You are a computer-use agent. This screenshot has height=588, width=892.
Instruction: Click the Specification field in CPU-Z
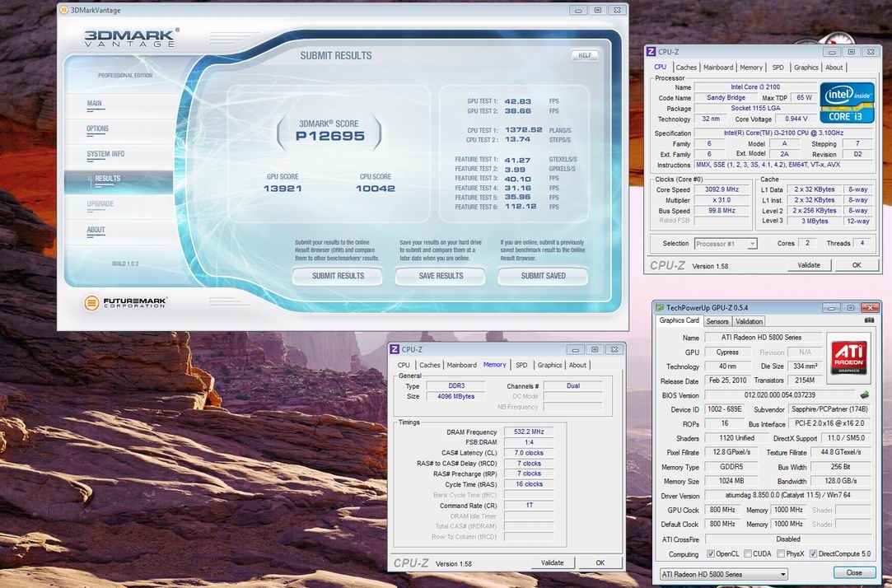click(x=783, y=133)
